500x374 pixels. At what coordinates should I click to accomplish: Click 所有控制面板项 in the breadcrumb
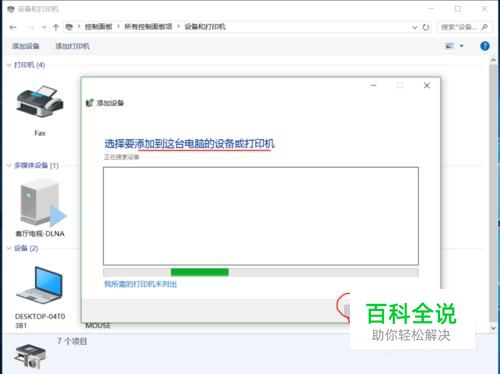tap(148, 27)
